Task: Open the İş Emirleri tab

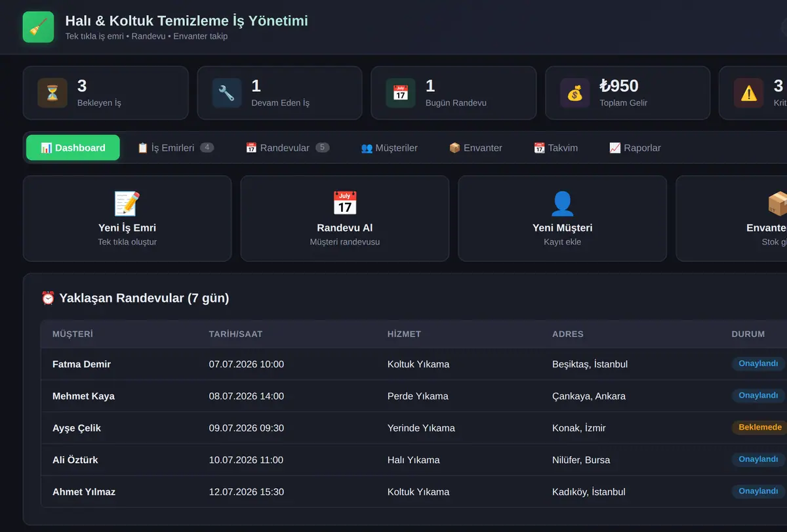Action: (175, 148)
